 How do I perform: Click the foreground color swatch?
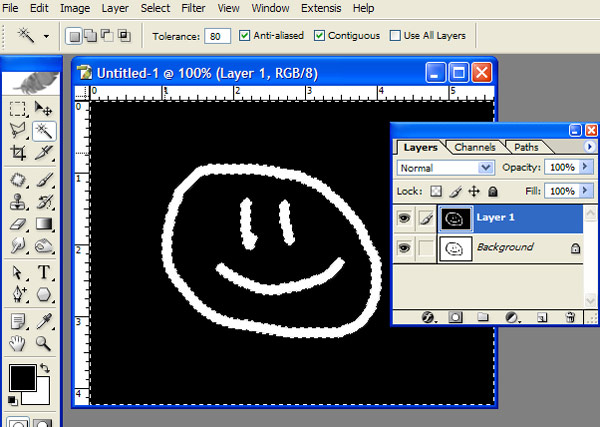(21, 378)
